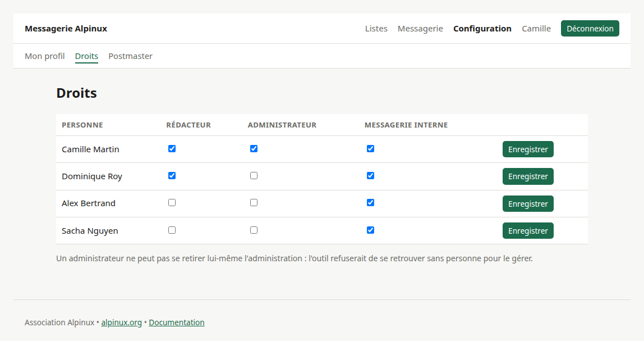Save Camille Martin's rights with Enregistrer
This screenshot has height=341, width=644.
(528, 149)
